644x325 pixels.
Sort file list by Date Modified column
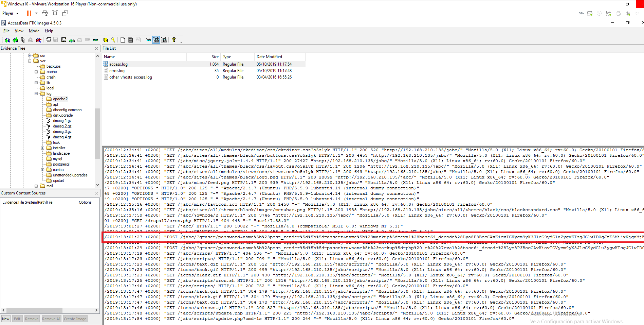click(269, 57)
